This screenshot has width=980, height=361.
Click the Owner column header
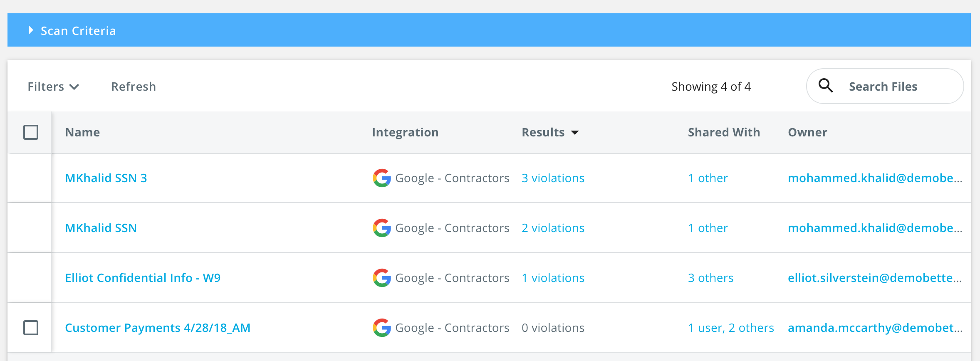point(807,132)
